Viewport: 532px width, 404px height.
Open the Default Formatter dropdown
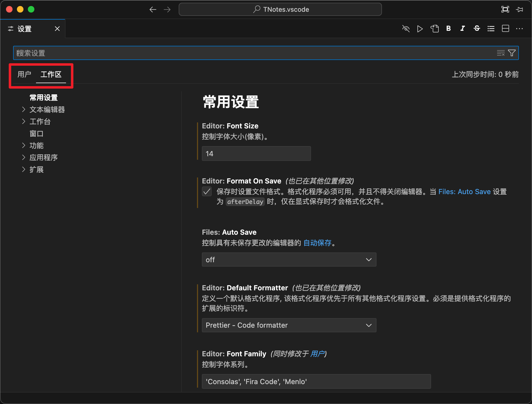pos(289,325)
